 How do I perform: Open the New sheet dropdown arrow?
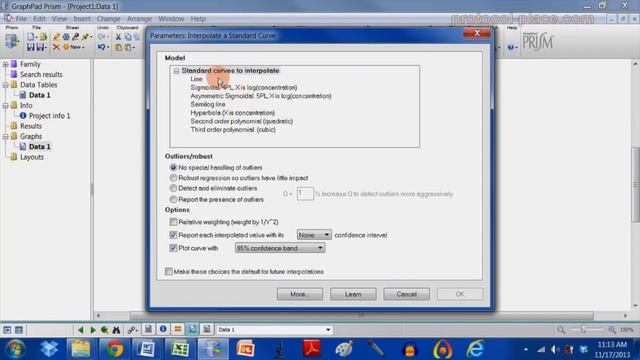click(x=83, y=47)
